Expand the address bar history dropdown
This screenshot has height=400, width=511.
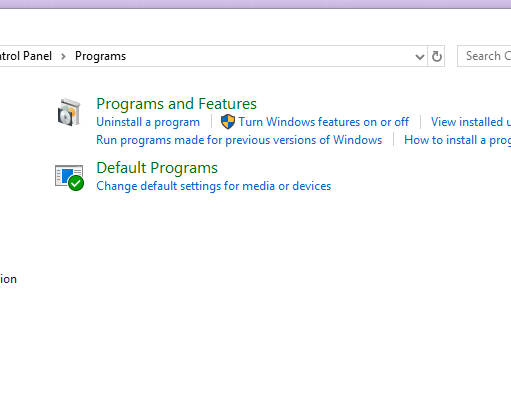(x=420, y=57)
